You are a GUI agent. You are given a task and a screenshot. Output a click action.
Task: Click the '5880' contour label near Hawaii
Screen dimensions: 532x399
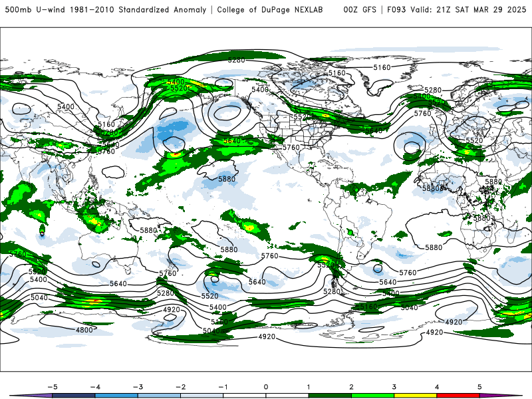227,179
